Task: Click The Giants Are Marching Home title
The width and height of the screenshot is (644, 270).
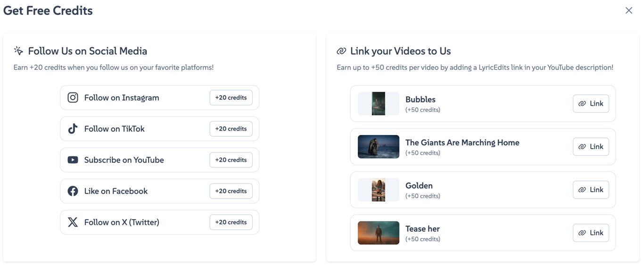Action: click(x=462, y=143)
